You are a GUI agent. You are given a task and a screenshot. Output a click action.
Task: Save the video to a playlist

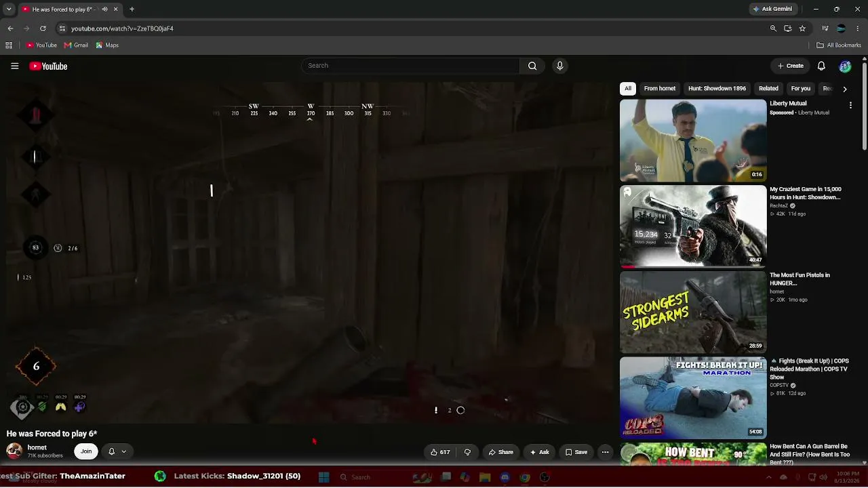(x=576, y=452)
